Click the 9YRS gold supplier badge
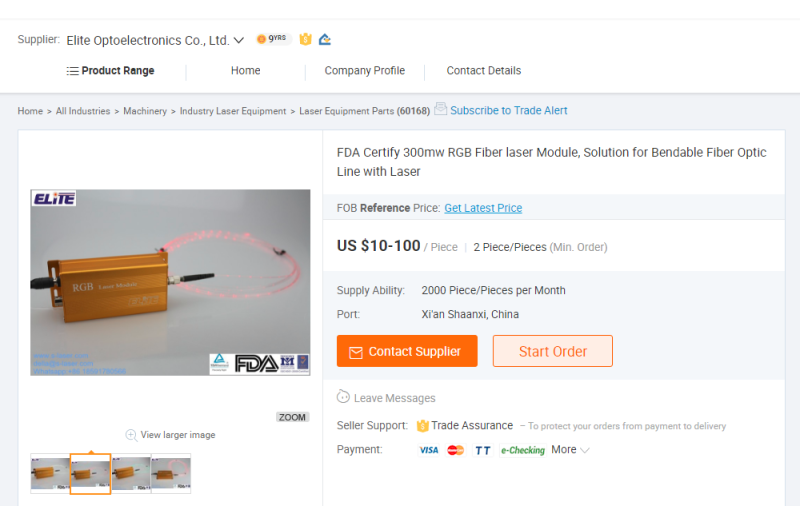This screenshot has height=506, width=800. [x=273, y=39]
